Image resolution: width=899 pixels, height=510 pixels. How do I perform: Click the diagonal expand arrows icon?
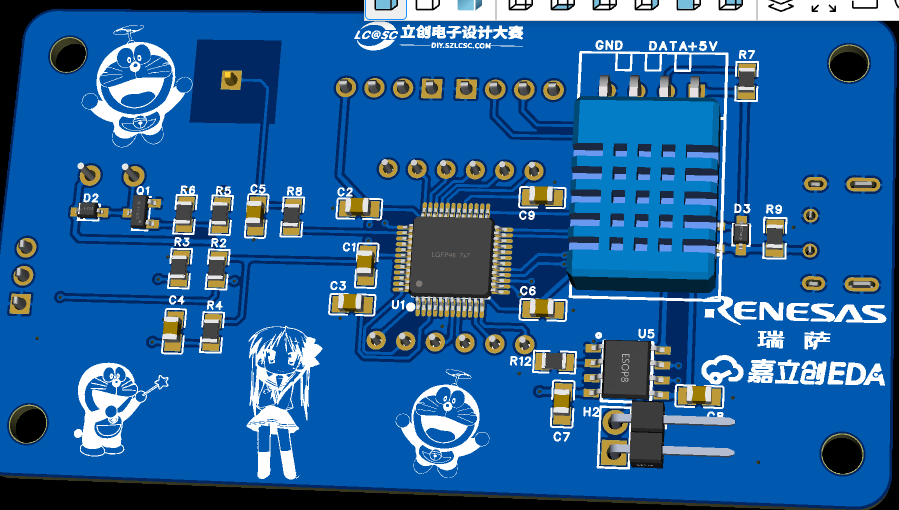pyautogui.click(x=823, y=6)
